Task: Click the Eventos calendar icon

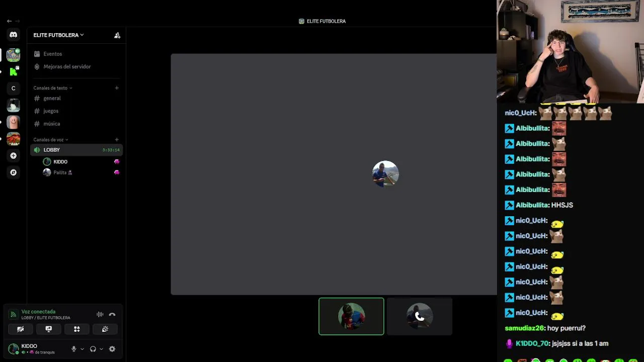Action: click(37, 54)
